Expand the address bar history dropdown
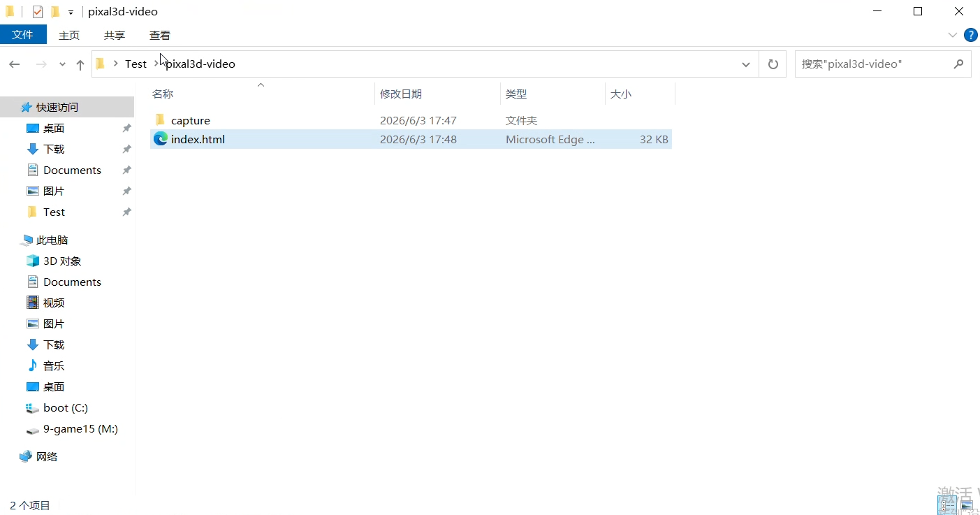 click(x=746, y=64)
